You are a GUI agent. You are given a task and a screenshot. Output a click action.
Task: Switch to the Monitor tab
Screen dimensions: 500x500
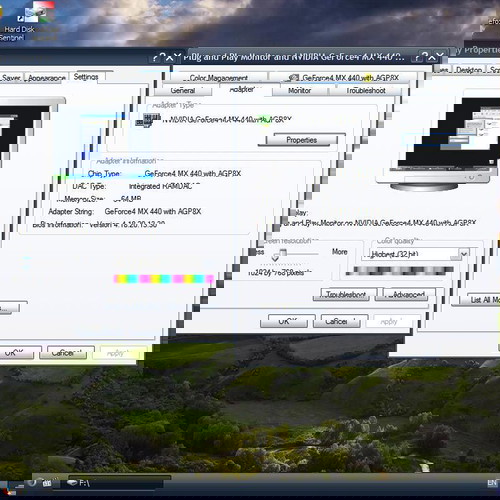[x=299, y=90]
